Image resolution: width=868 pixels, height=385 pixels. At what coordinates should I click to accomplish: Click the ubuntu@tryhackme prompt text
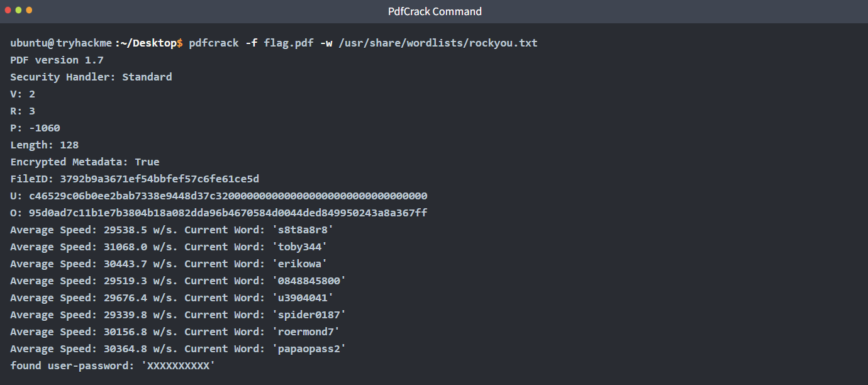[60, 43]
